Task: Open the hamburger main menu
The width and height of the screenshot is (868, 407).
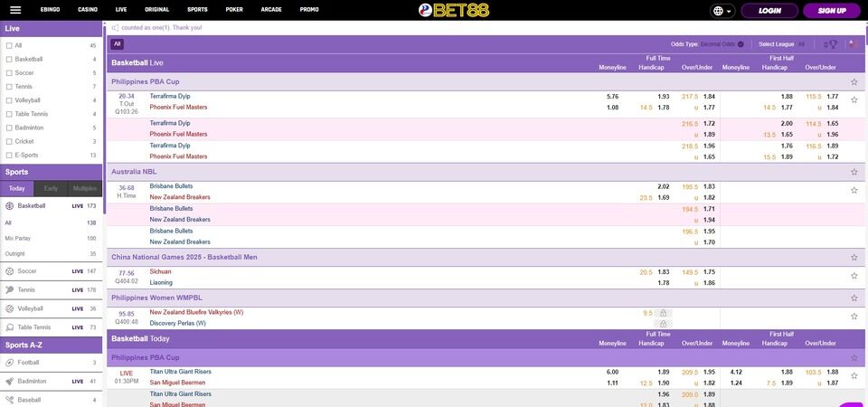Action: (15, 10)
